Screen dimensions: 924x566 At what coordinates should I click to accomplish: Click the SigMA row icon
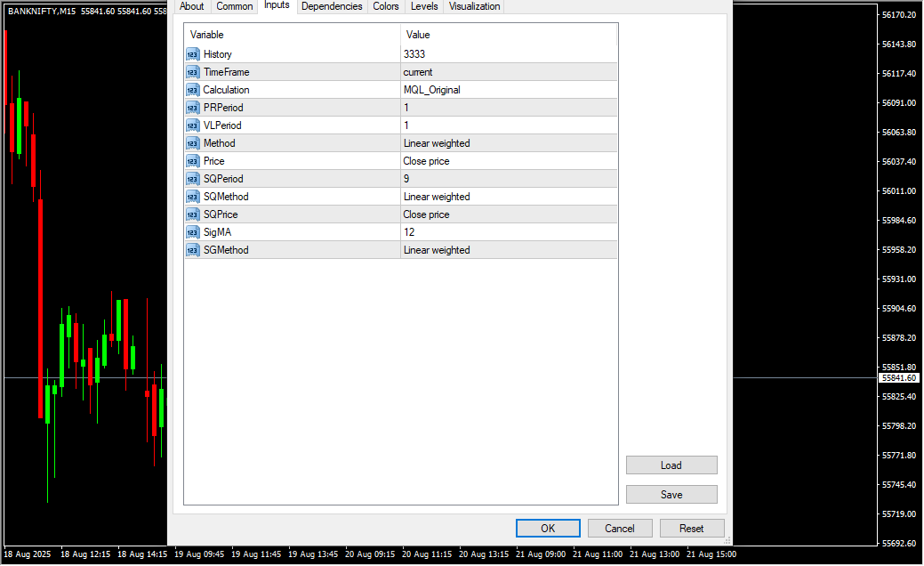click(x=192, y=232)
